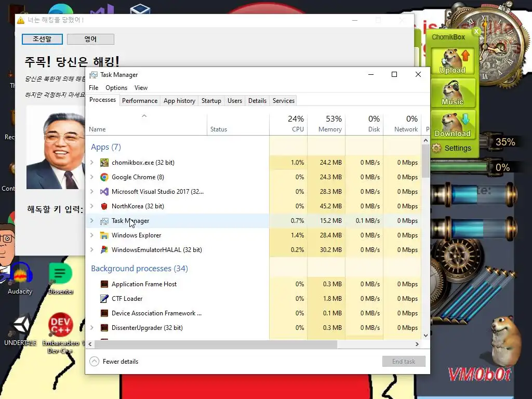The image size is (532, 399).
Task: Open the UNDERTALE desktop shortcut
Action: (x=20, y=330)
